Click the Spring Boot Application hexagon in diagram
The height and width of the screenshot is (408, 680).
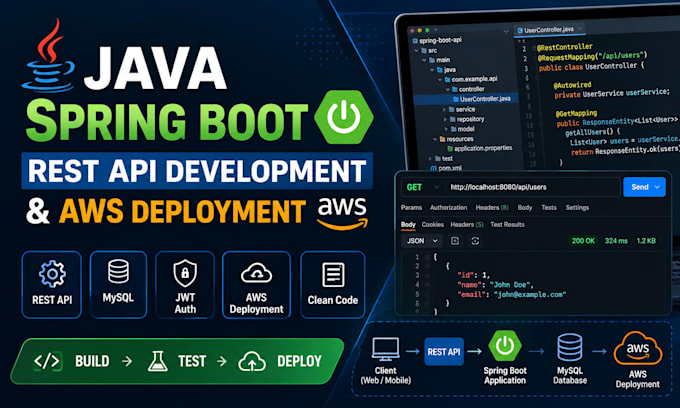pos(505,346)
